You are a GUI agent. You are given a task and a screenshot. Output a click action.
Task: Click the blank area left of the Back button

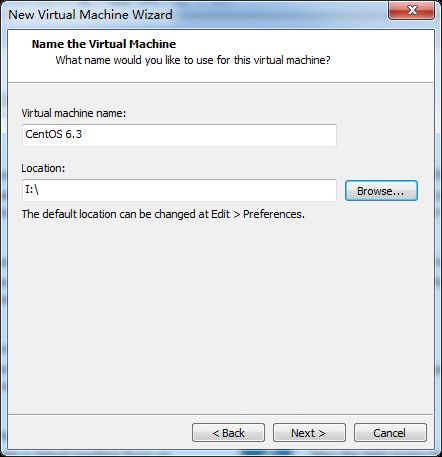[x=100, y=433]
